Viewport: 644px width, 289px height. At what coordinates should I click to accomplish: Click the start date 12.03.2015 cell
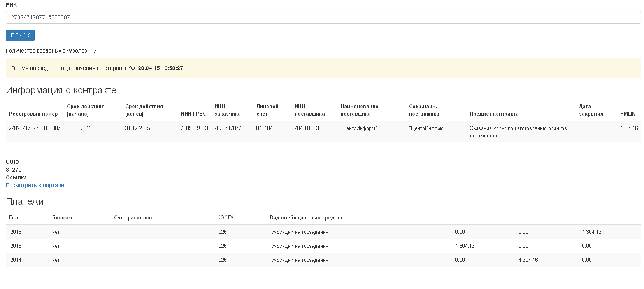click(x=79, y=128)
